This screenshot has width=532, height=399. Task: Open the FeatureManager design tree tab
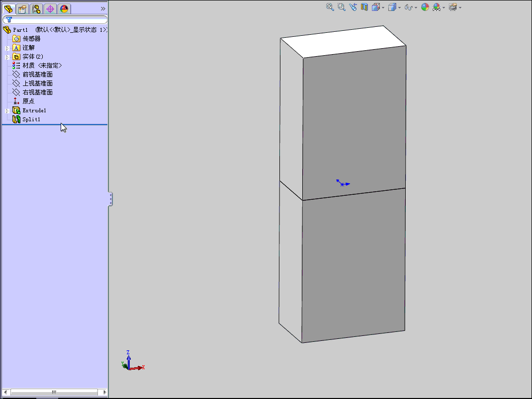8,9
